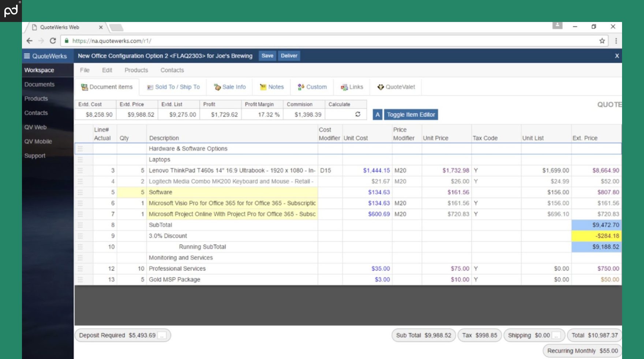Click the drag handle for the Gold MSP Package row
The width and height of the screenshot is (644, 359).
click(80, 280)
